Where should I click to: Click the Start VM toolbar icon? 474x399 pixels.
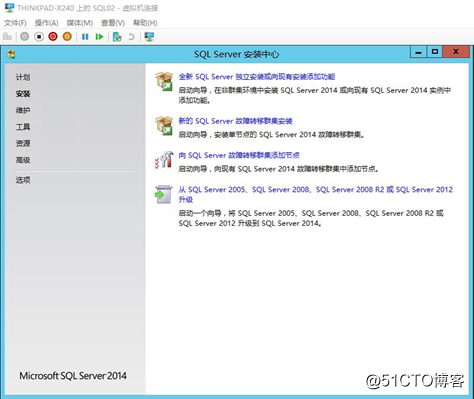(24, 37)
